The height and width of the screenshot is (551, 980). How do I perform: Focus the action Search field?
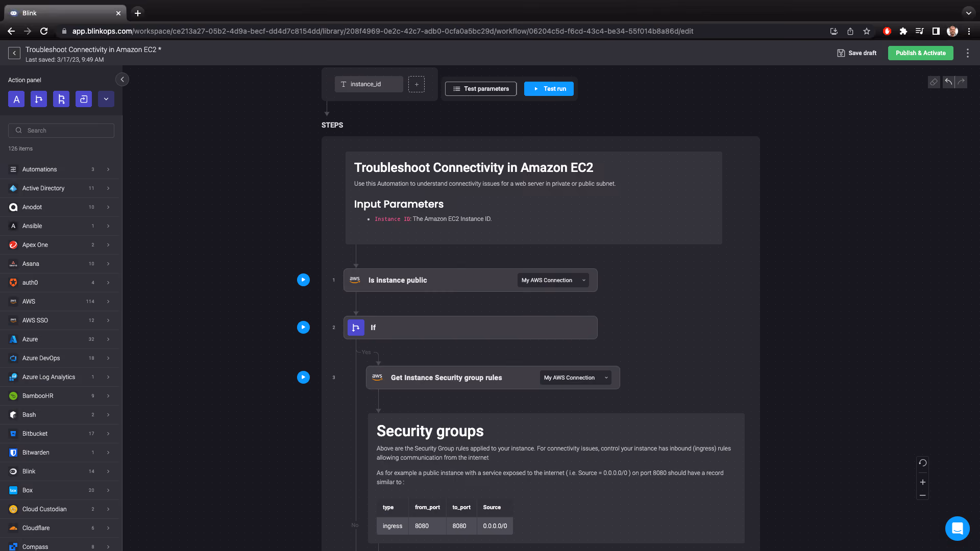click(x=61, y=131)
